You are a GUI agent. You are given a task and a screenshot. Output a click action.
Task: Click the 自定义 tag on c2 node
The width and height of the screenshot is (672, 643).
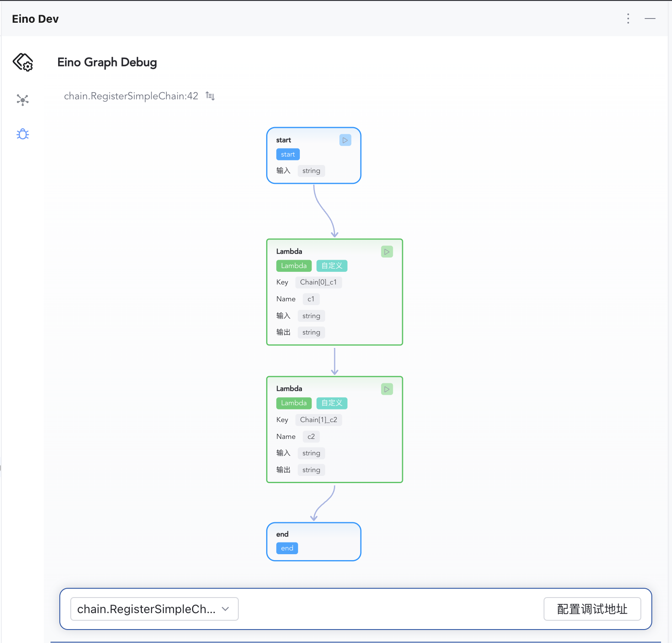332,403
